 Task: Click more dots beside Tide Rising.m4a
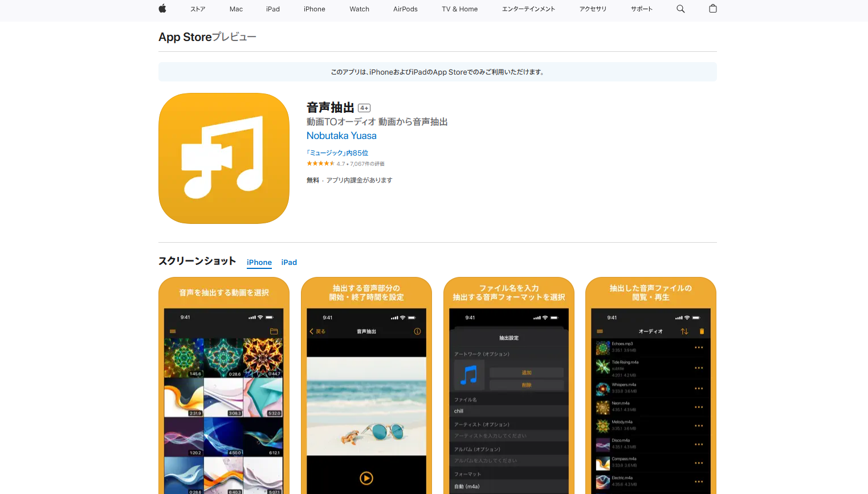[x=699, y=368]
